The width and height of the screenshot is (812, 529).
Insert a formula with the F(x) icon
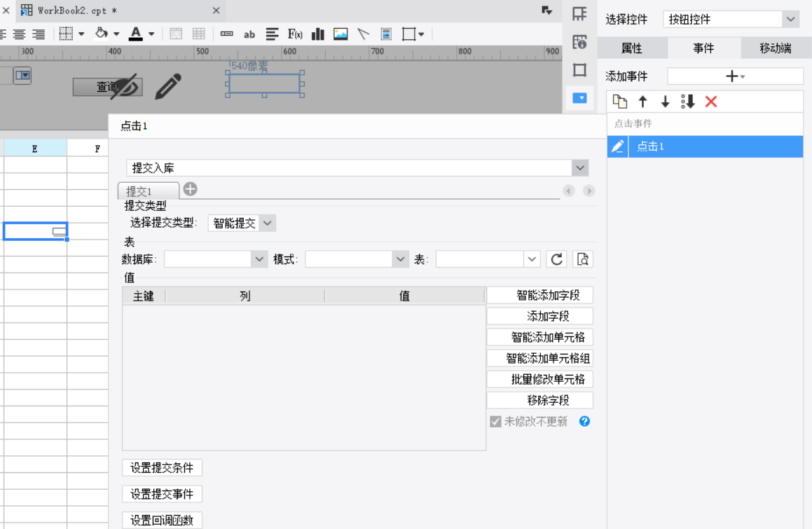tap(295, 34)
